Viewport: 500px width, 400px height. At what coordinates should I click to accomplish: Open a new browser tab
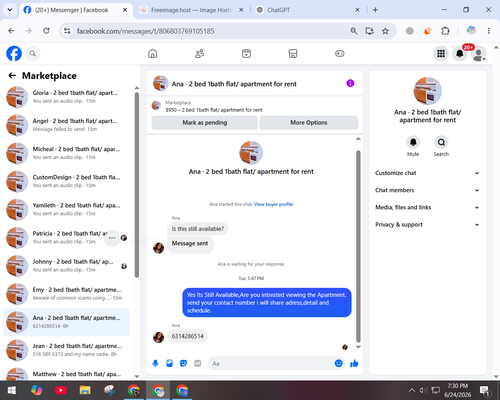[x=375, y=10]
